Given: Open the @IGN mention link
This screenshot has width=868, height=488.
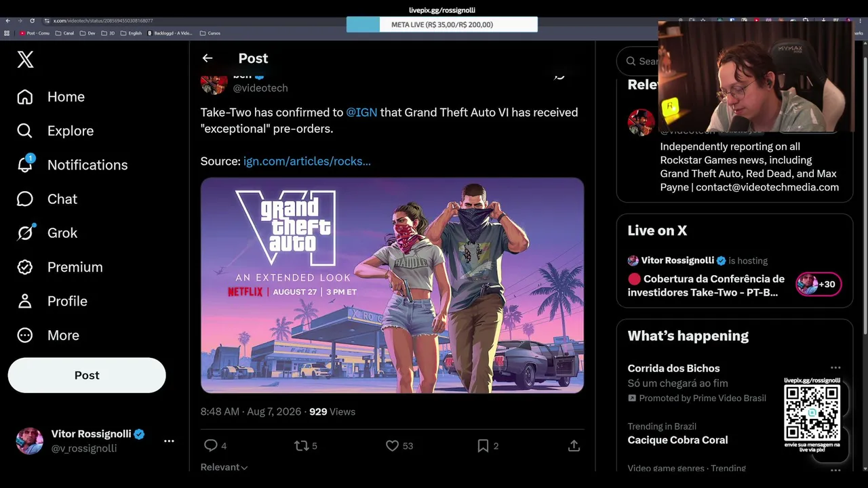Looking at the screenshot, I should [x=361, y=113].
